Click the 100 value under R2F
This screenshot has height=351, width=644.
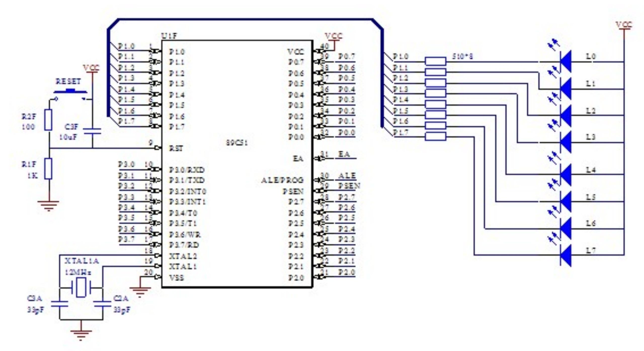point(28,127)
